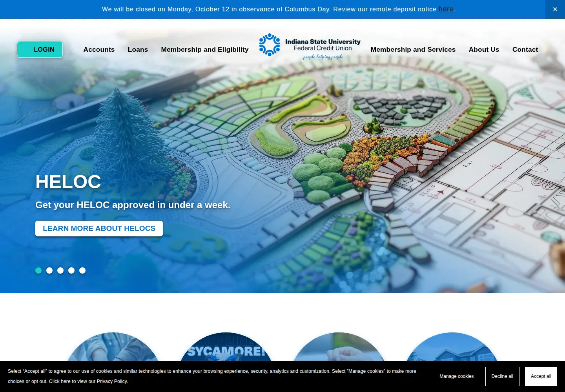Open the first circular thumbnail on left
565x392 pixels.
pos(113,347)
